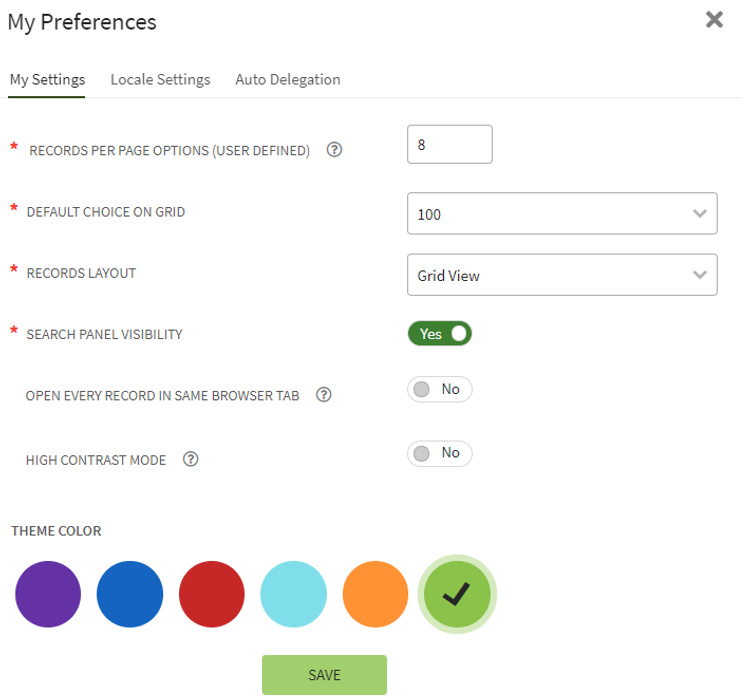750x700 pixels.
Task: Close the My Preferences dialog
Action: 714,20
